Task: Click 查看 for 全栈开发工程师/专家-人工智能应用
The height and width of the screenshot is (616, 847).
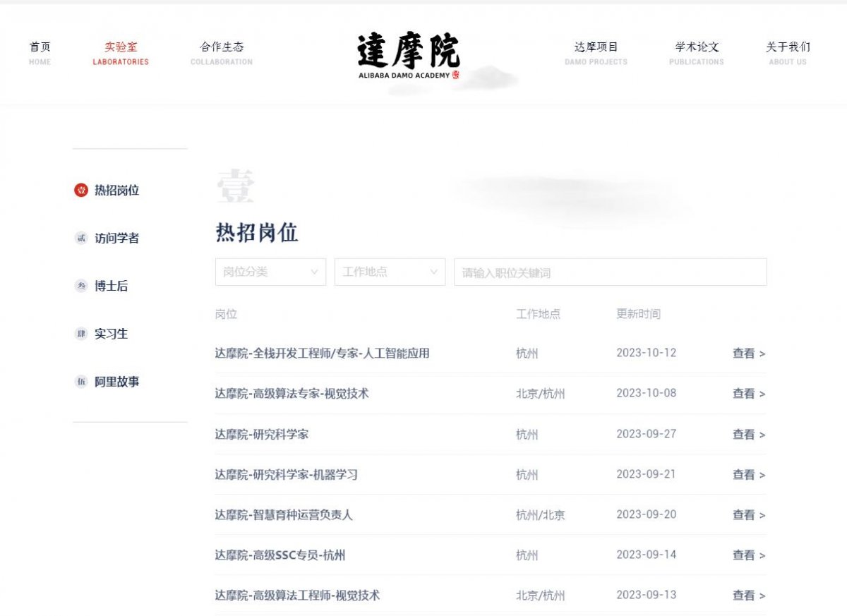Action: [749, 354]
